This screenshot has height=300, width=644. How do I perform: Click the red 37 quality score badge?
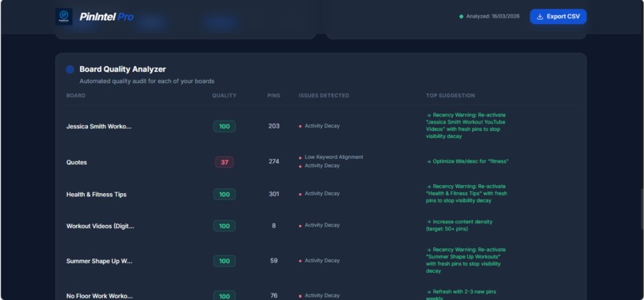click(225, 162)
